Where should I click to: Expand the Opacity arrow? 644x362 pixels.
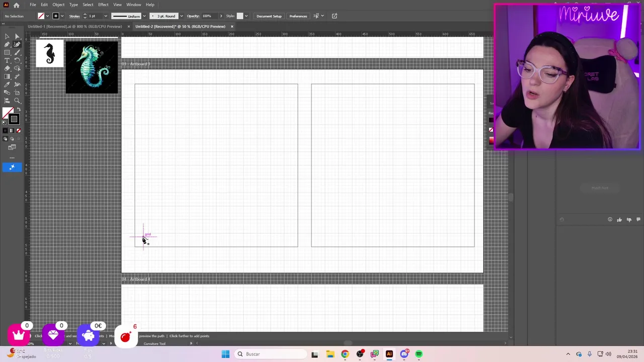pos(221,16)
